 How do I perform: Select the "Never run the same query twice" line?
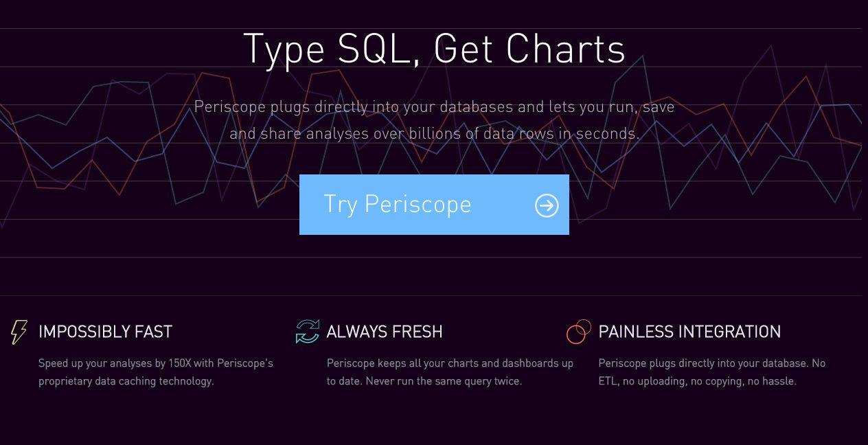[424, 380]
